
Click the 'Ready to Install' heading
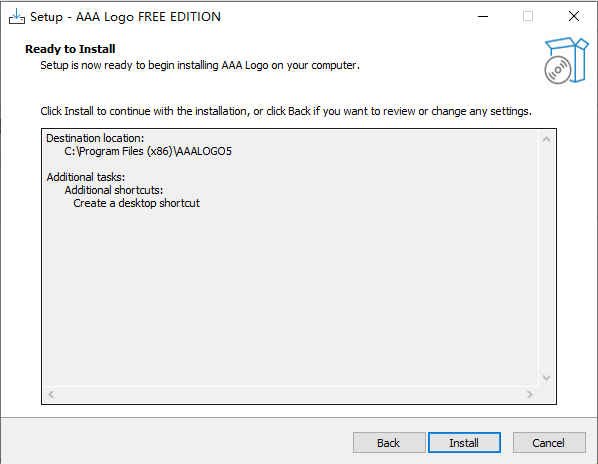coord(70,49)
